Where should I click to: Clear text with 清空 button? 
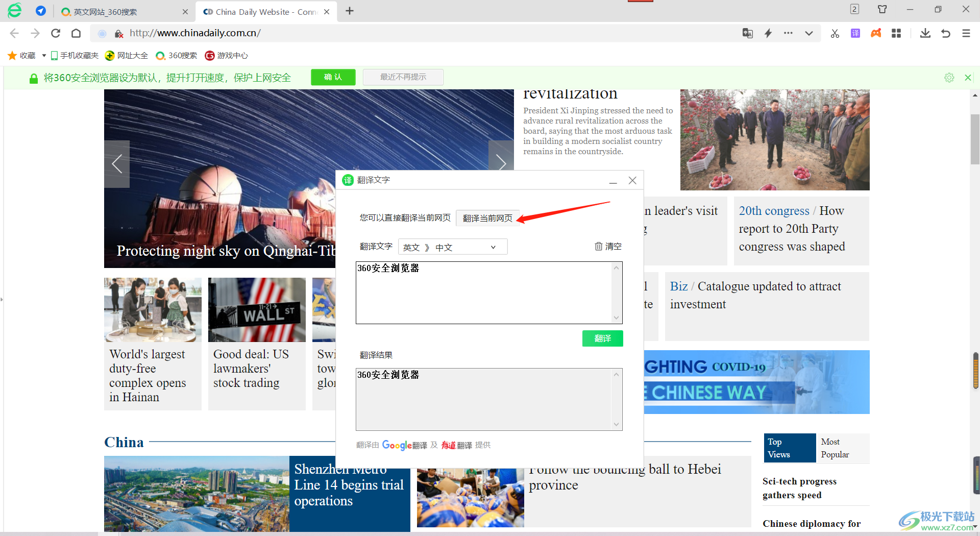pos(608,247)
